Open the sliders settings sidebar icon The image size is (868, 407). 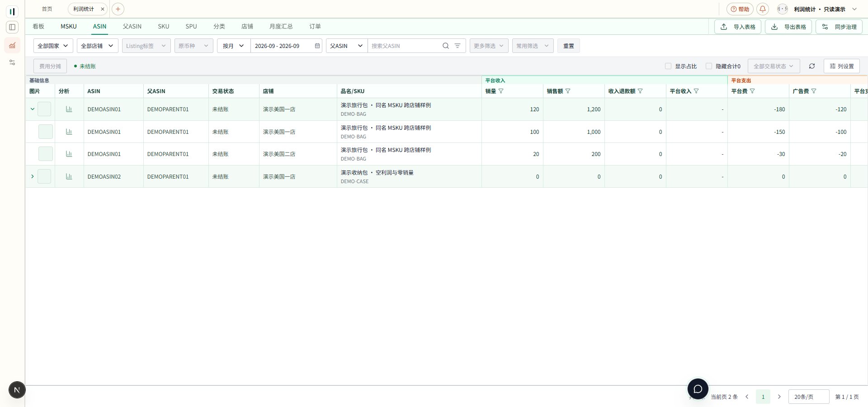[12, 62]
